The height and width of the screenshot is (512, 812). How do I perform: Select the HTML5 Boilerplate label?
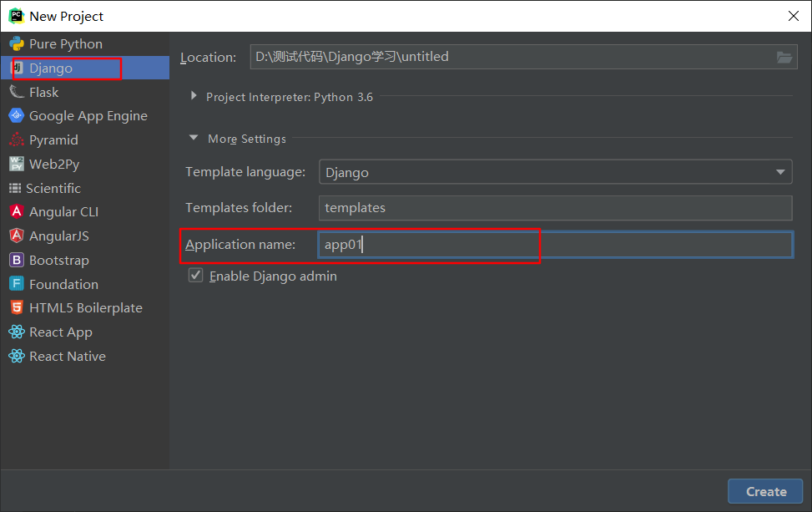click(x=86, y=308)
